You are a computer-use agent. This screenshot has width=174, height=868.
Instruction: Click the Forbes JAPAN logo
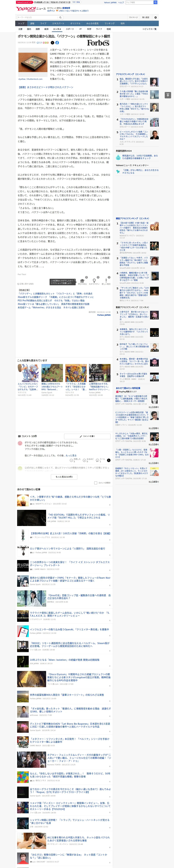98,43
